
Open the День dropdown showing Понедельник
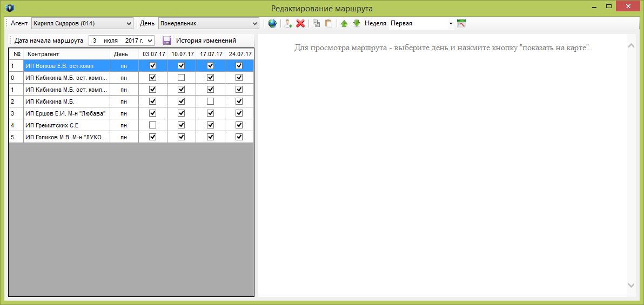coord(209,23)
